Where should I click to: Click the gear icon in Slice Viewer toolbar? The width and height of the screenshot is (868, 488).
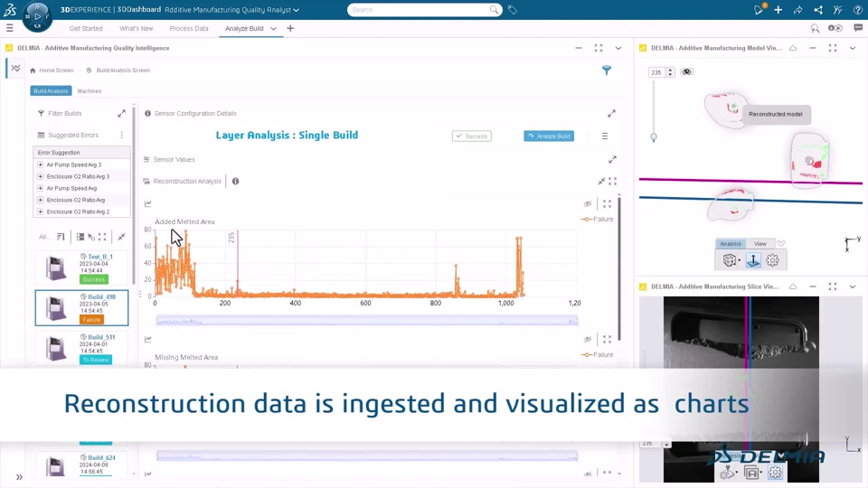coord(776,472)
